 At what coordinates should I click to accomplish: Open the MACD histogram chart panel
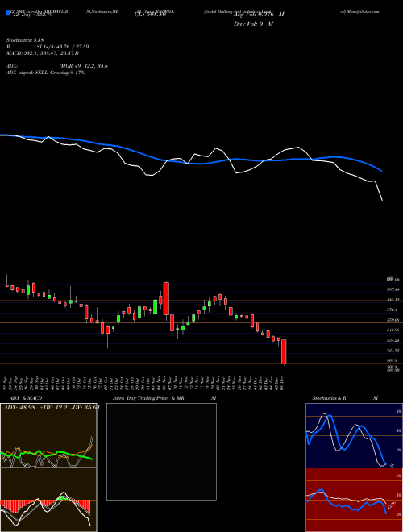click(48, 500)
